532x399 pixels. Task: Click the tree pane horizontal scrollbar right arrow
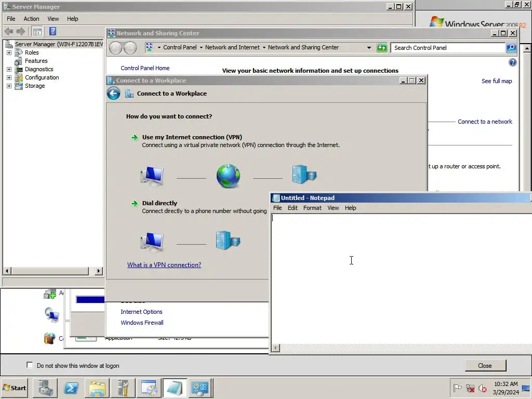tap(98, 271)
